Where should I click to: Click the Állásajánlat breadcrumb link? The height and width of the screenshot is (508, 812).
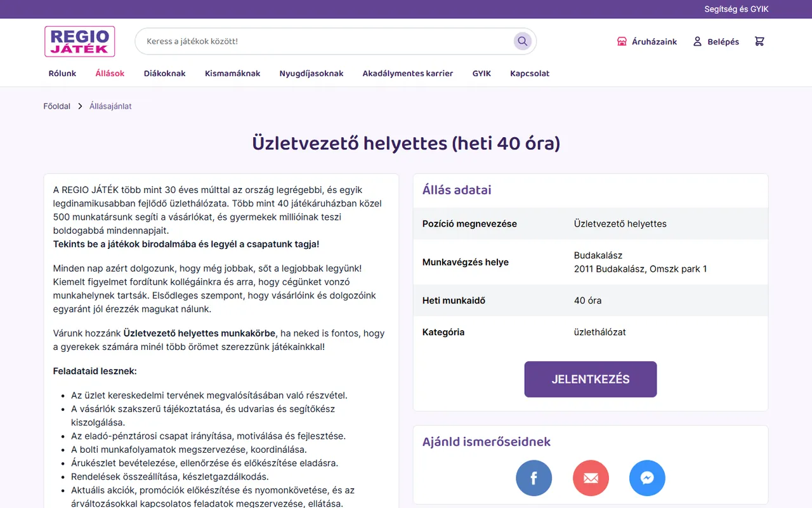click(x=110, y=106)
